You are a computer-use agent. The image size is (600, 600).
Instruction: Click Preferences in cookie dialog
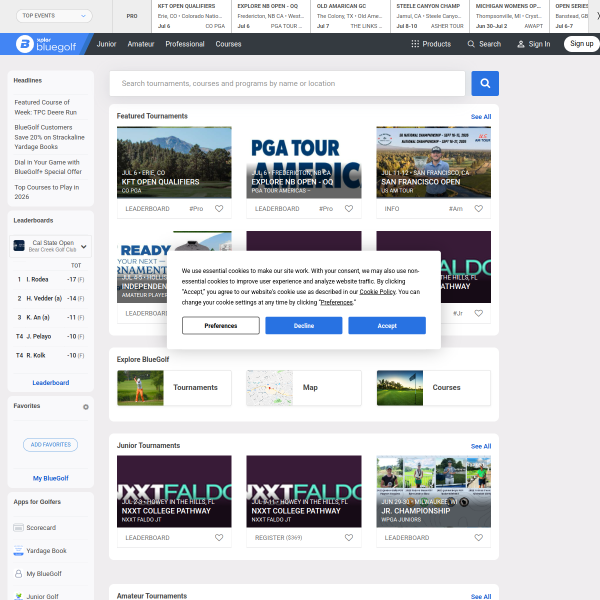[x=221, y=326]
